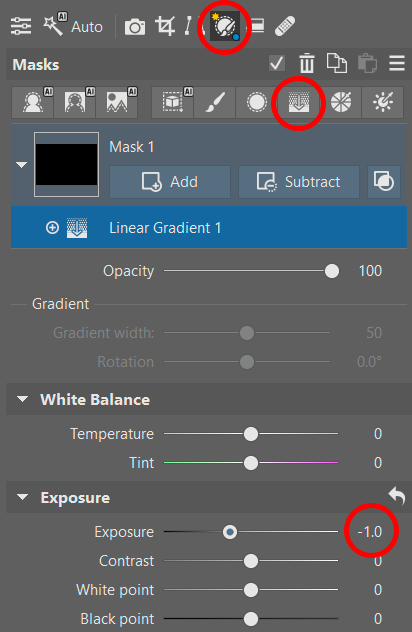
Task: Open the camera settings icon
Action: (x=135, y=27)
